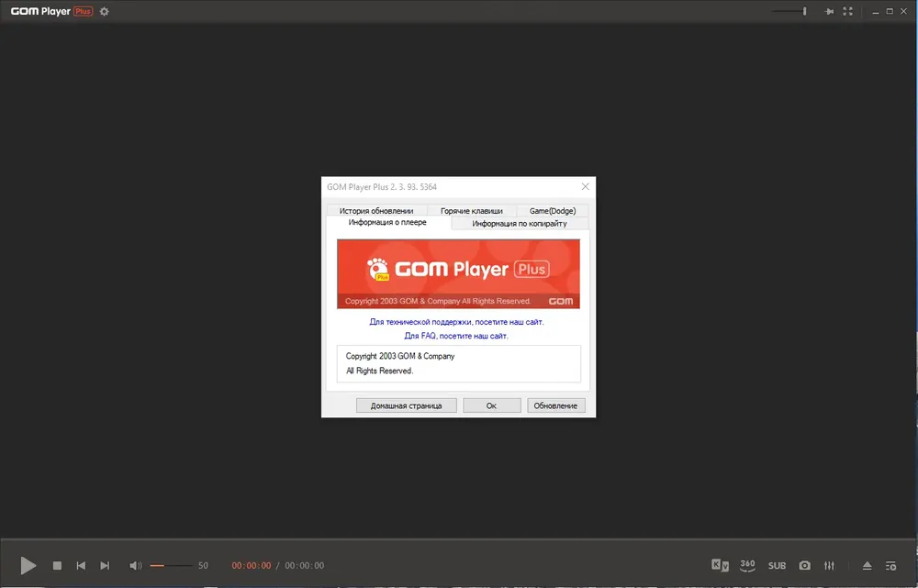Click the Stop playback button
The height and width of the screenshot is (588, 918).
57,566
